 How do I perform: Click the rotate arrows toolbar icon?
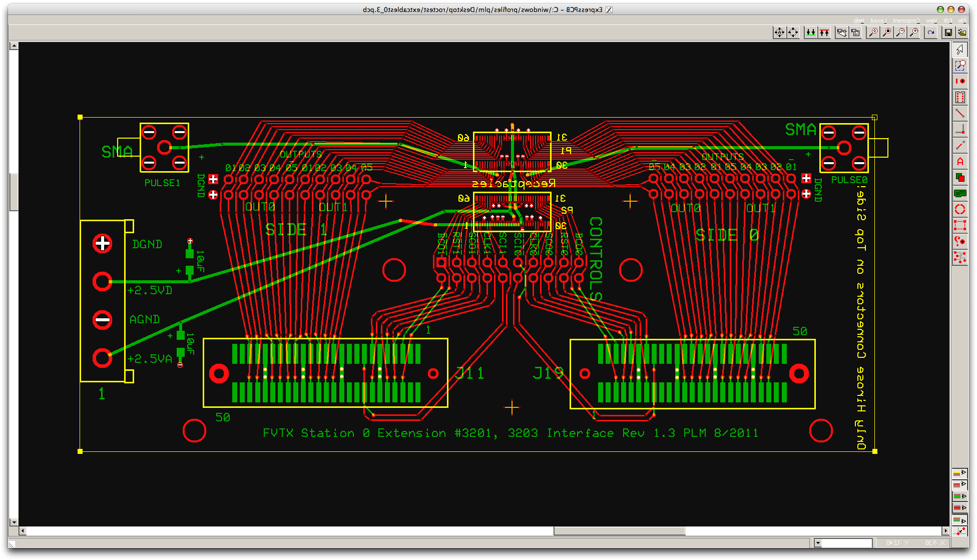click(x=793, y=33)
